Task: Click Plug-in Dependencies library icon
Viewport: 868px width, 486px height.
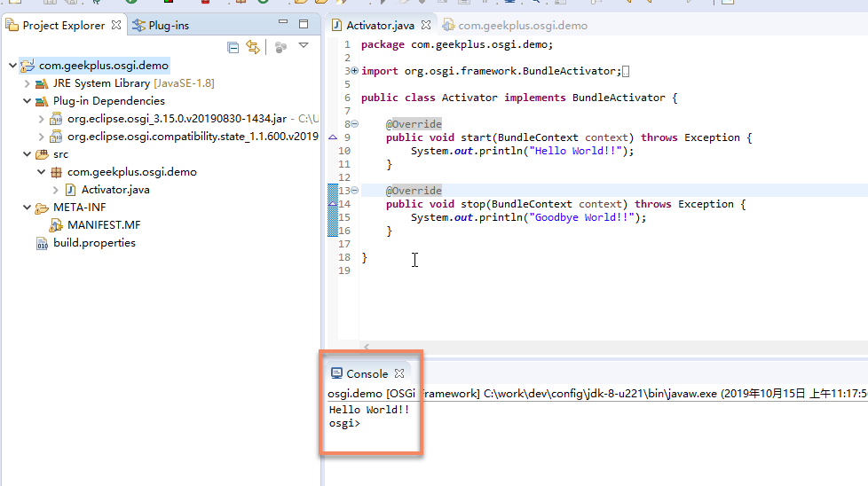Action: [x=42, y=101]
